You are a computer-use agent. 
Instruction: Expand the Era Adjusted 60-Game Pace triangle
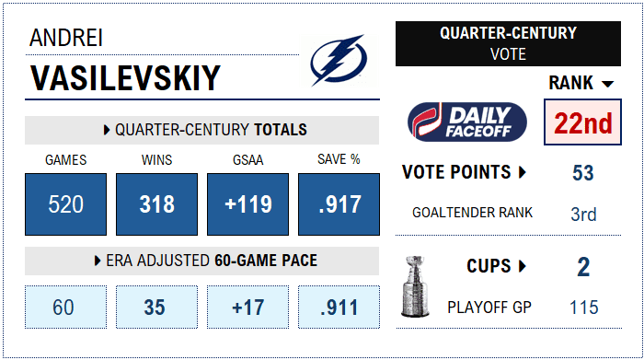point(98,261)
